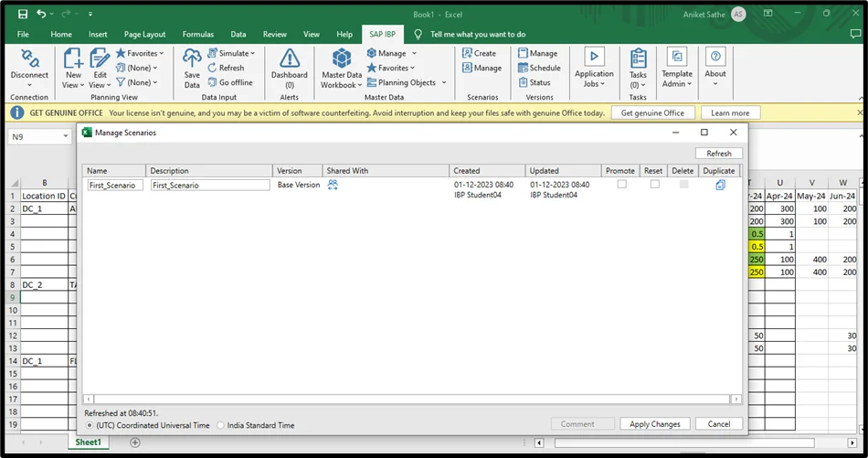Click the Disconnect connection icon
Image resolution: width=868 pixels, height=458 pixels.
[x=29, y=59]
